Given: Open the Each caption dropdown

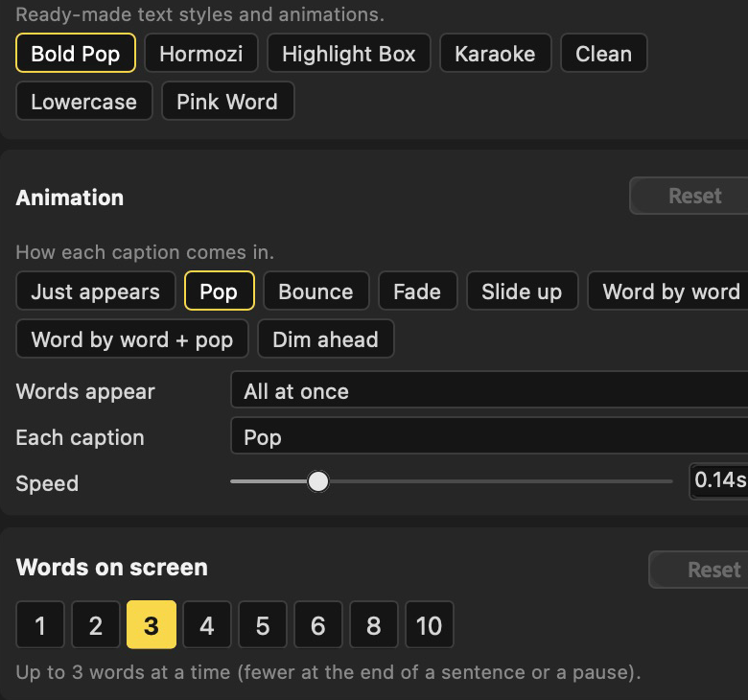Looking at the screenshot, I should point(489,436).
